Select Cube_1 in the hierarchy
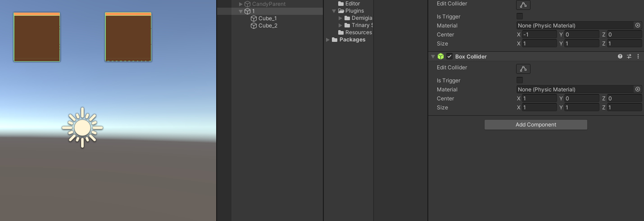This screenshot has height=221, width=644. (268, 18)
